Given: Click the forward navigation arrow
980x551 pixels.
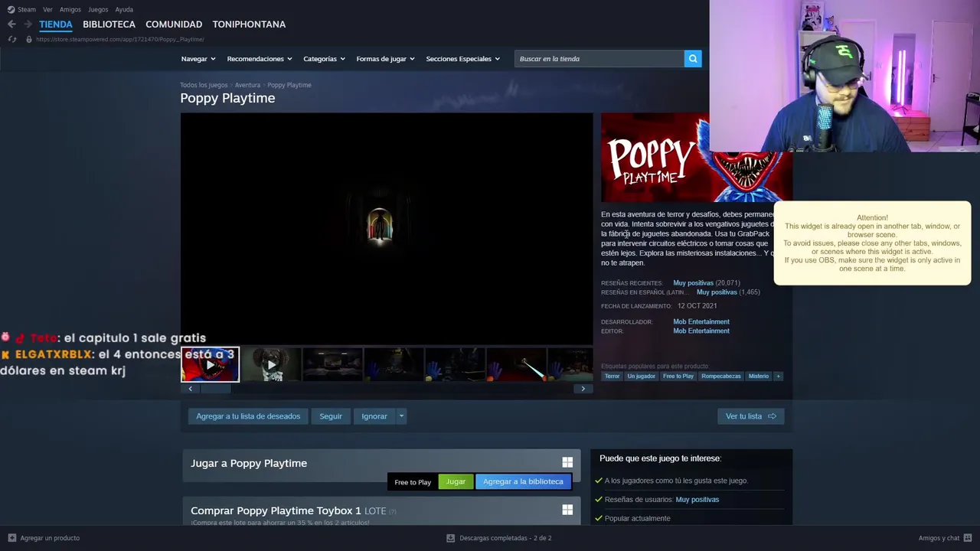Looking at the screenshot, I should [x=28, y=24].
